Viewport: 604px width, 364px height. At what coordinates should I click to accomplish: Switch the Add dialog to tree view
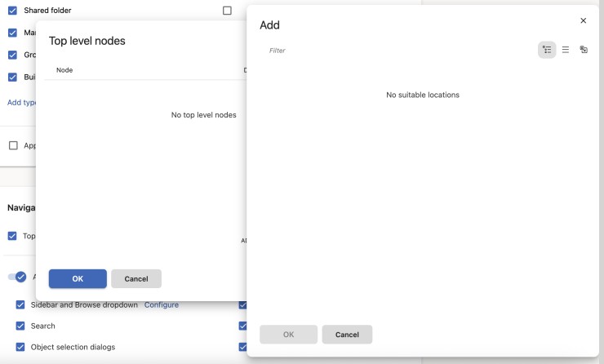click(547, 50)
